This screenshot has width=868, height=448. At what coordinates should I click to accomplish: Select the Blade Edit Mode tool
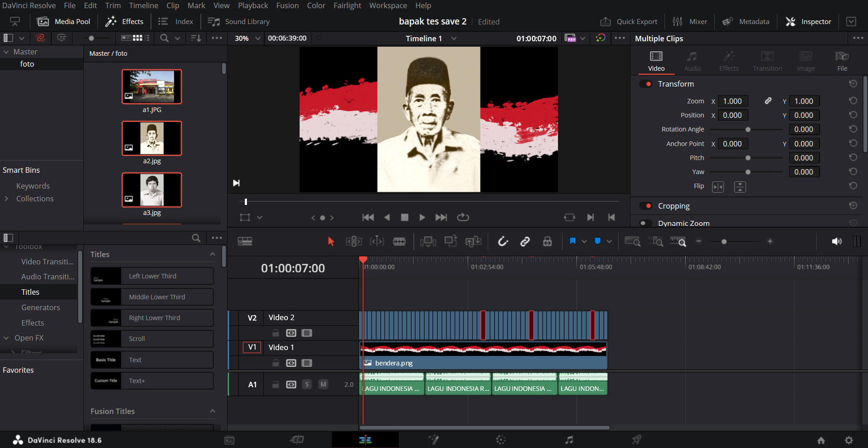pos(399,242)
